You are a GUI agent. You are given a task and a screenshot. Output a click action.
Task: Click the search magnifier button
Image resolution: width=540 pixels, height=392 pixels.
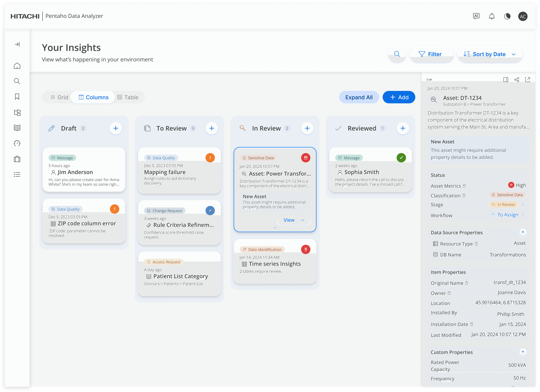[397, 54]
